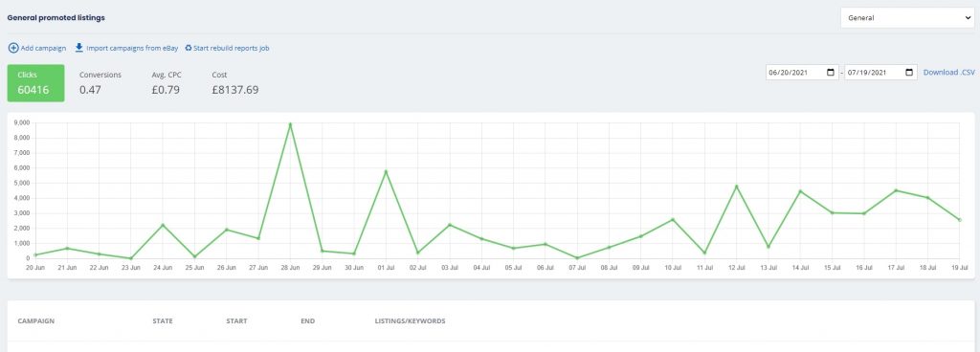Sort by the STATE column header

coord(163,321)
